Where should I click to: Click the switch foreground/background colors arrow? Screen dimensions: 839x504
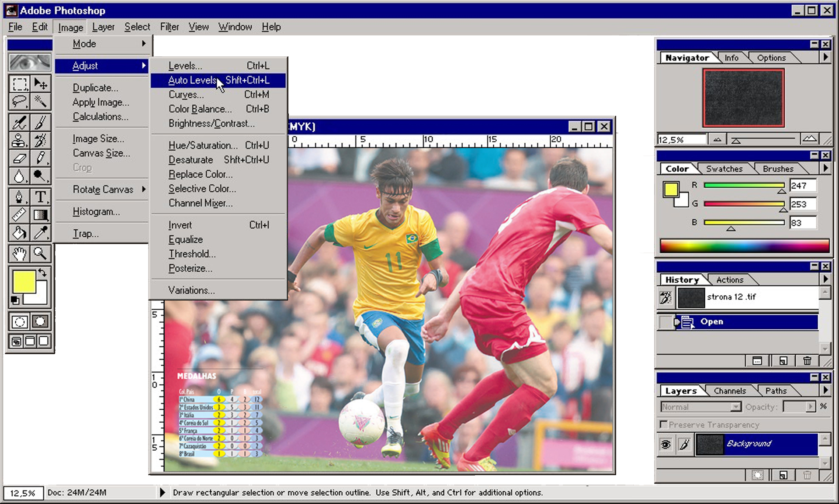pos(42,273)
